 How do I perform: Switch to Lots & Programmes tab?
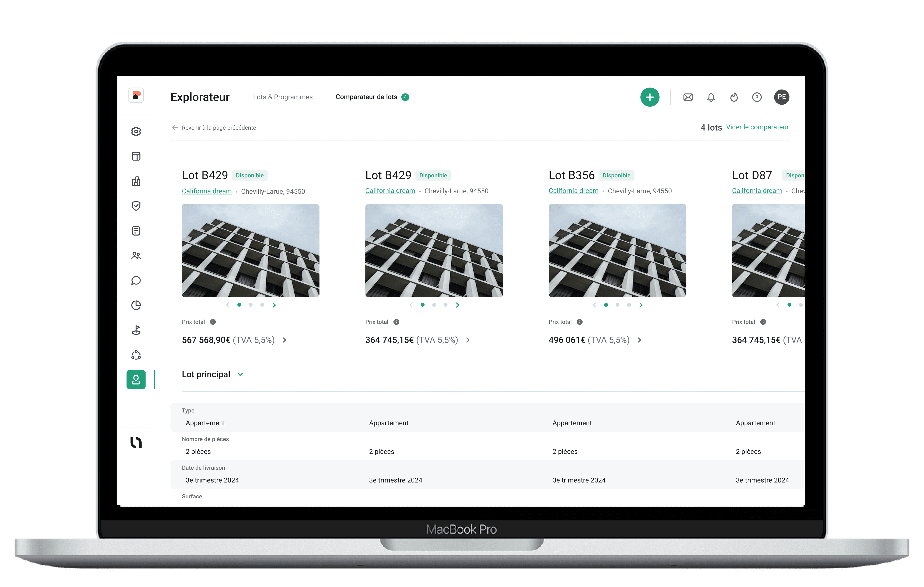[283, 97]
